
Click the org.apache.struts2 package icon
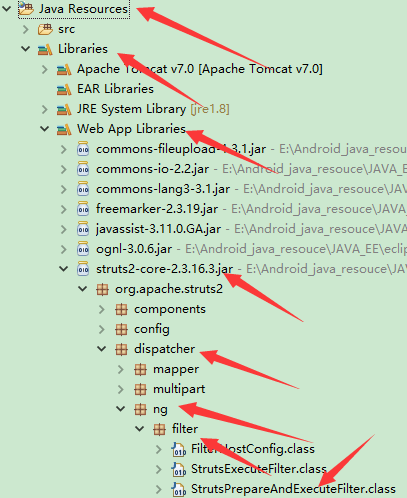(102, 289)
